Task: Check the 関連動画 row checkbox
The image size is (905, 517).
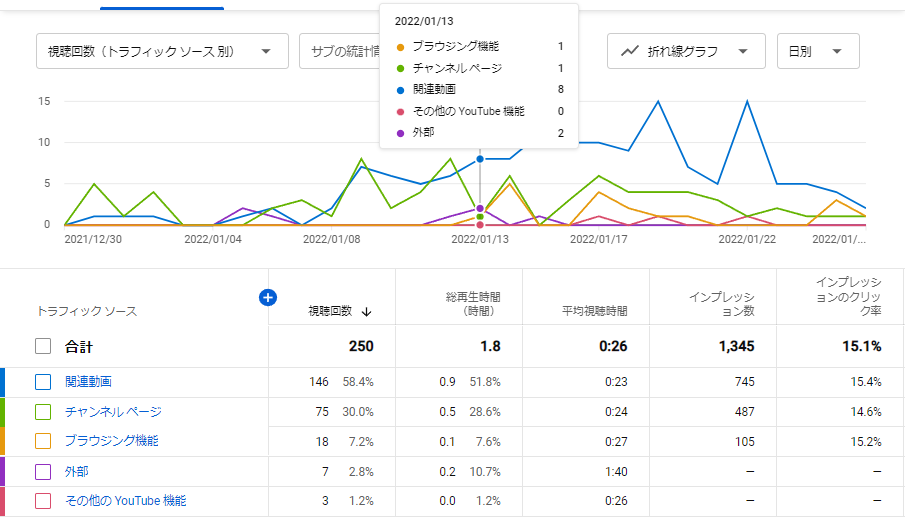Action: [43, 382]
